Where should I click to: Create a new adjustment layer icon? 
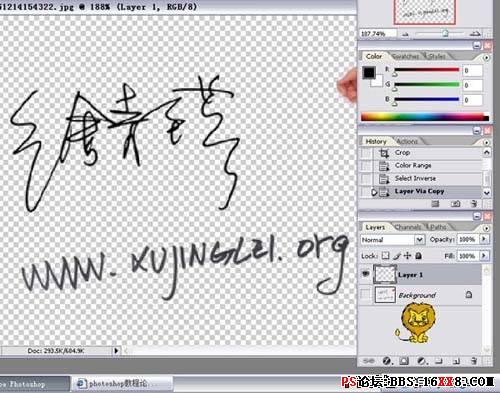pyautogui.click(x=422, y=361)
